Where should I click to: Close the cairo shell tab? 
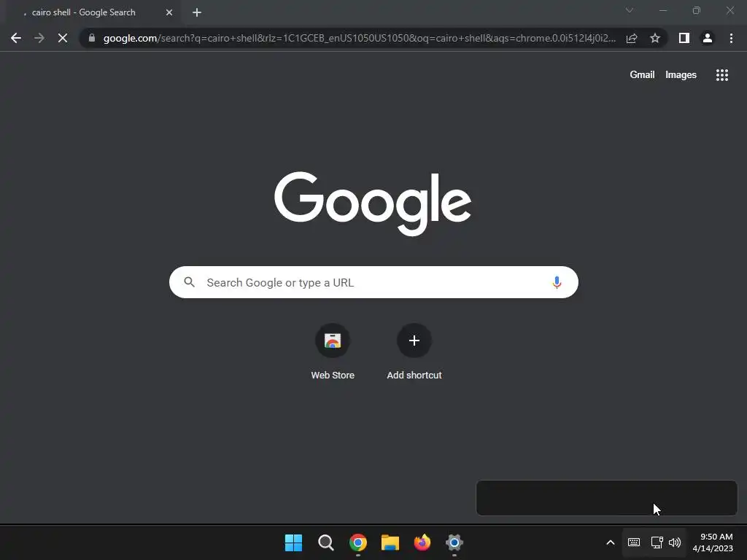coord(169,12)
